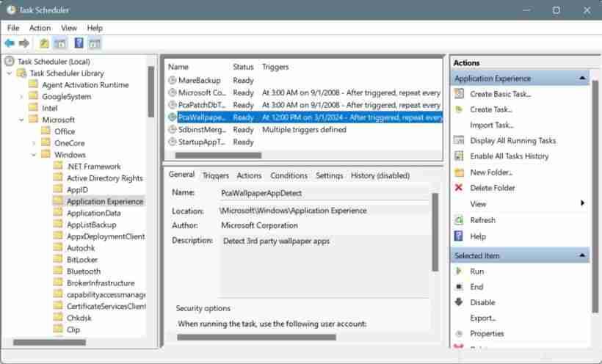Click Export... in Selected Item actions
This screenshot has width=602, height=364.
pos(483,318)
